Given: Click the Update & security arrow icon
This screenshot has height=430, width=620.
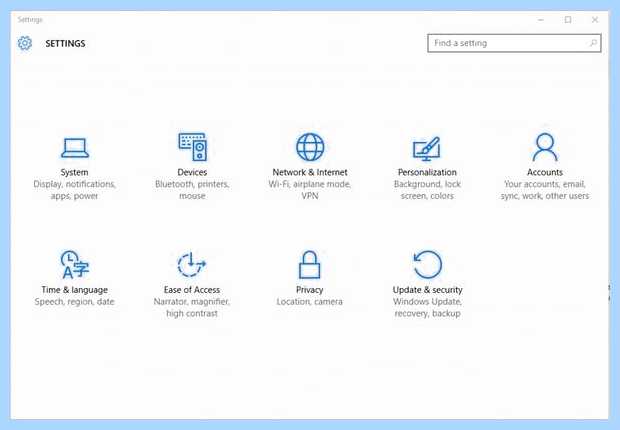Looking at the screenshot, I should tap(427, 264).
